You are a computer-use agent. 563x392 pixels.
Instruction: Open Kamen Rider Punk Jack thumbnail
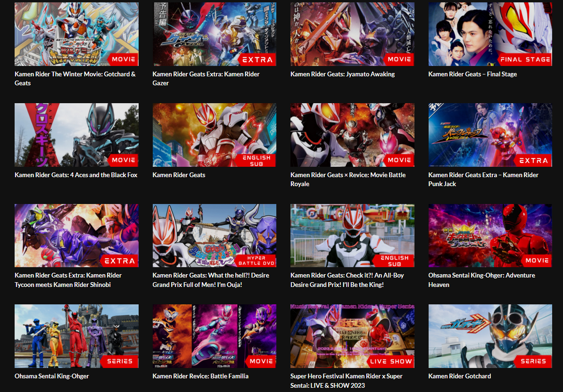pos(490,135)
